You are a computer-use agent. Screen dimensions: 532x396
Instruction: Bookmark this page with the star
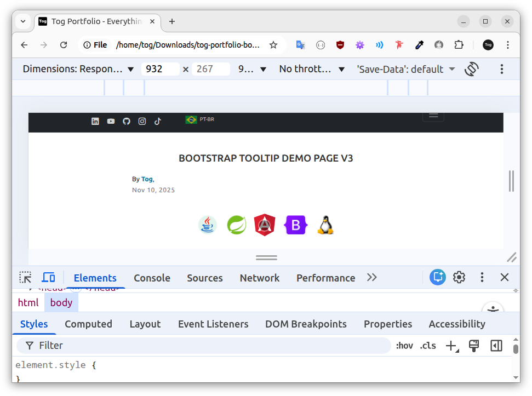pyautogui.click(x=273, y=45)
